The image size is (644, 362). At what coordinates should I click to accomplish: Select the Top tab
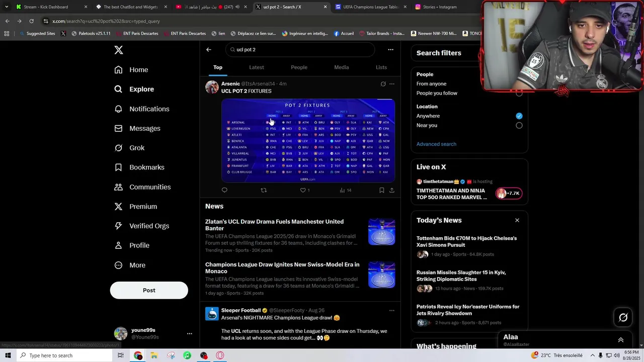218,67
